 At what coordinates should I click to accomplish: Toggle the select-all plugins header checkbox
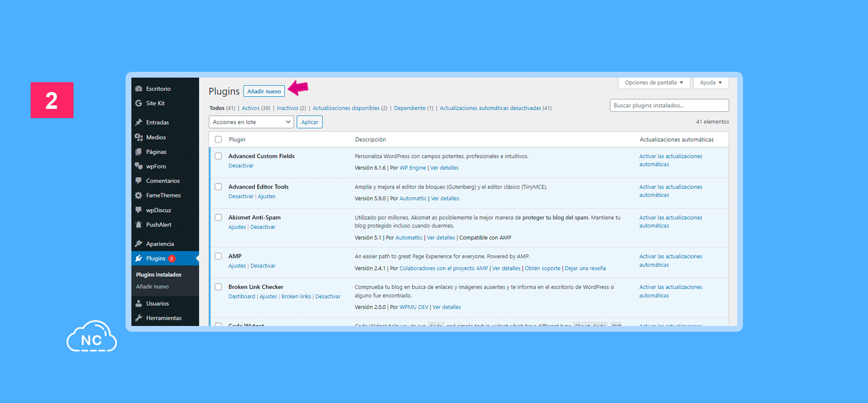pos(218,140)
